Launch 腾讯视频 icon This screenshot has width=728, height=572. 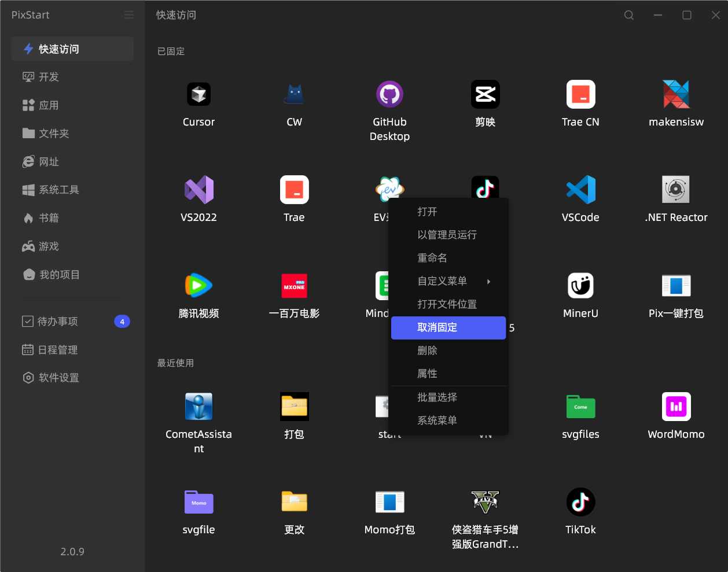coord(198,286)
